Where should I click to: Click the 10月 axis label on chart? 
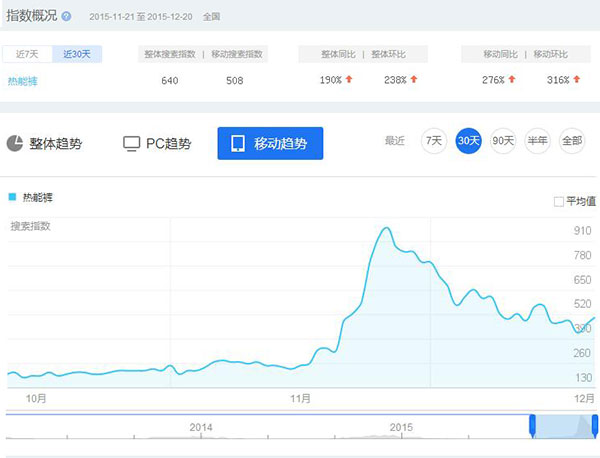tap(36, 399)
